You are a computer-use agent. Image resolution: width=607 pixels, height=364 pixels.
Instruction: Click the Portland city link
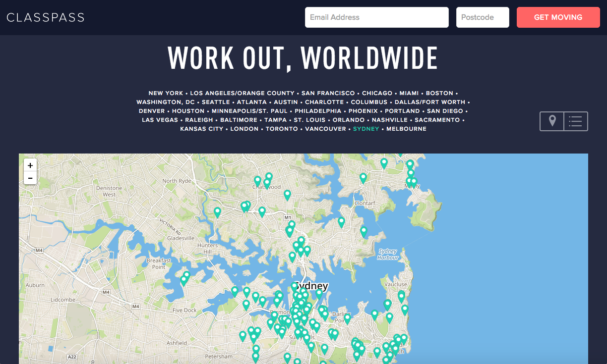tap(402, 111)
